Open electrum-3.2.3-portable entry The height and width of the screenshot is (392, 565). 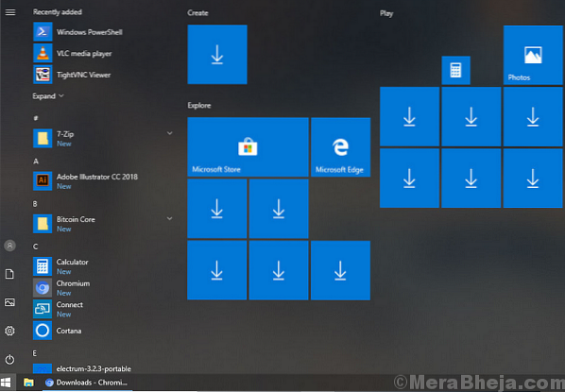tap(103, 368)
